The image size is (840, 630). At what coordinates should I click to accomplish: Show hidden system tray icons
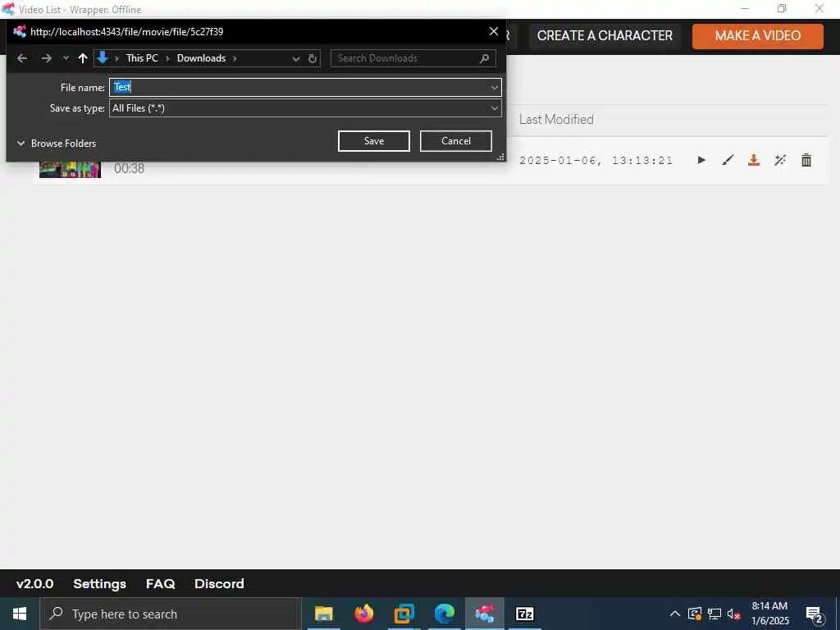coord(675,614)
